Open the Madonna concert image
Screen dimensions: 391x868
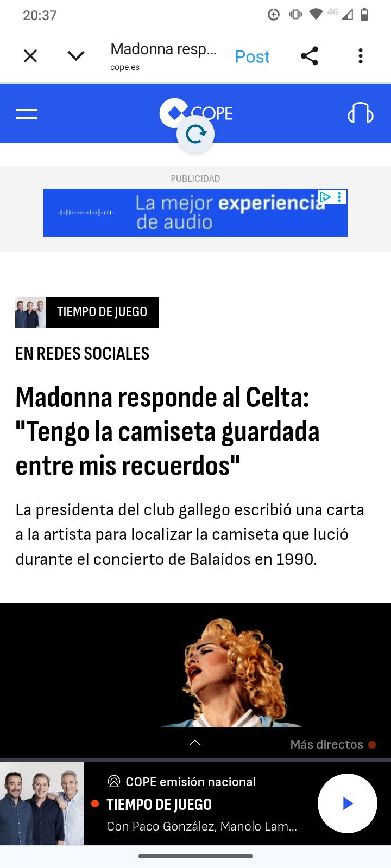(195, 665)
